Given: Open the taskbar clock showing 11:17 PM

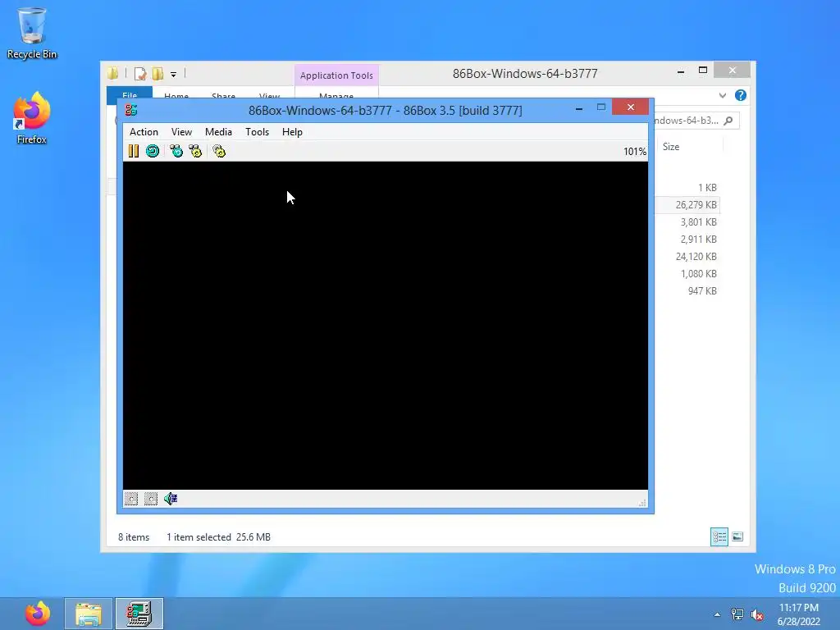Looking at the screenshot, I should pos(799,614).
